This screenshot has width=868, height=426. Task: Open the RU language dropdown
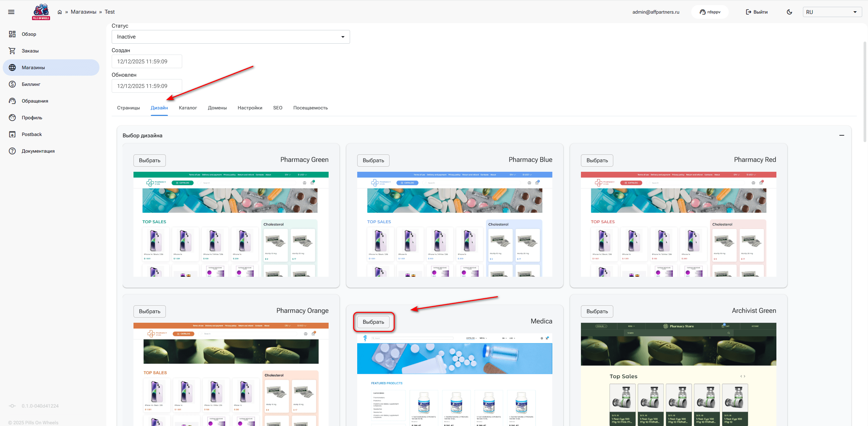click(x=832, y=12)
